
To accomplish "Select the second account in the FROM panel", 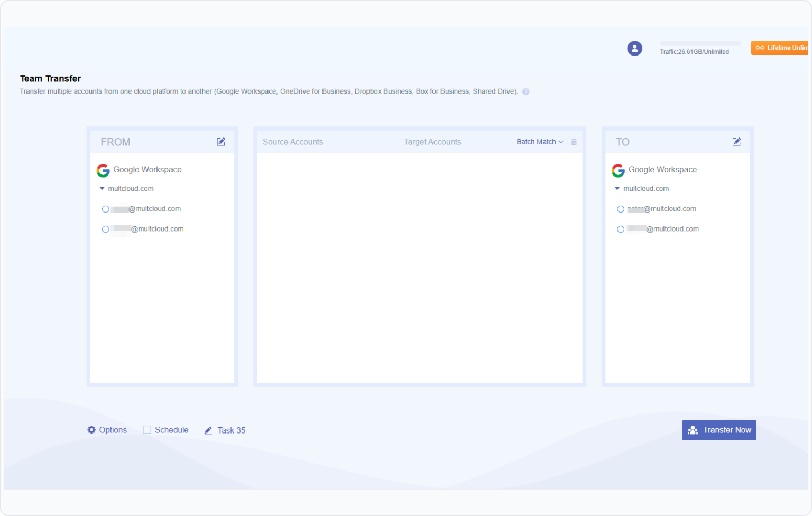I will (x=106, y=229).
